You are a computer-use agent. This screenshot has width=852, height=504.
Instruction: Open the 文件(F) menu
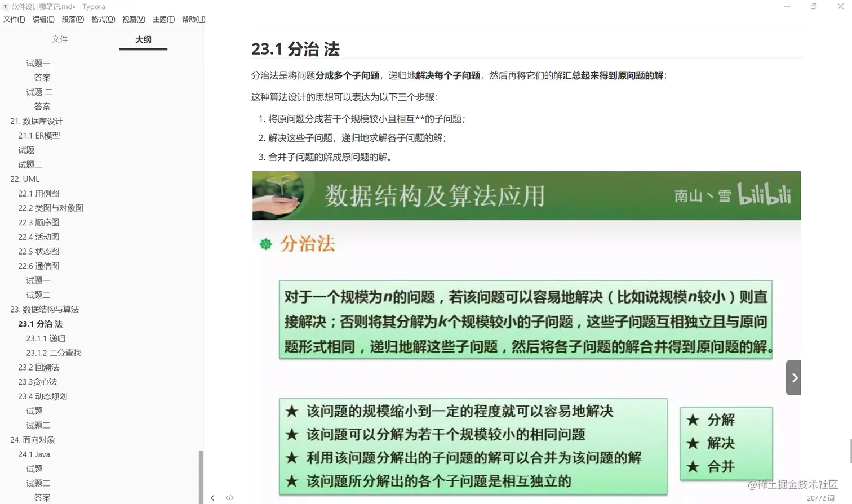(x=14, y=19)
